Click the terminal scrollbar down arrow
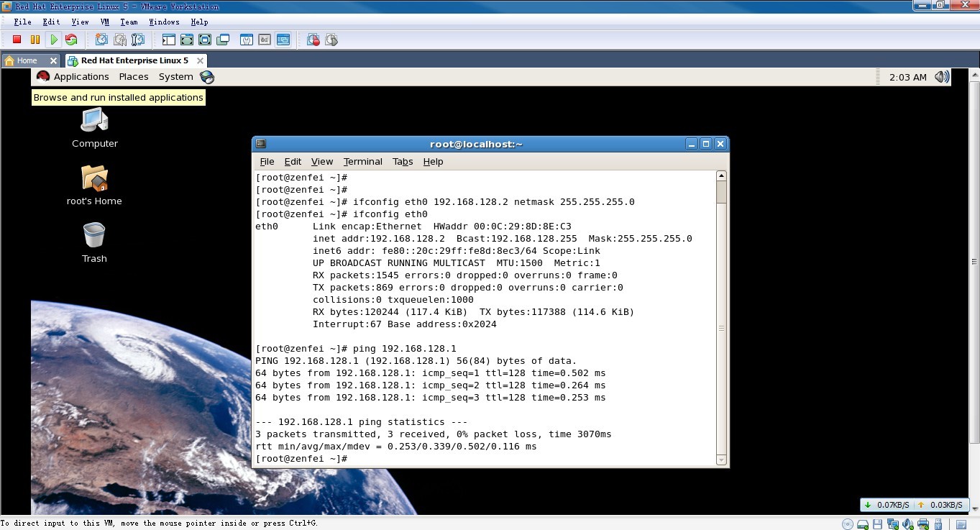Viewport: 980px width, 530px height. pos(722,460)
